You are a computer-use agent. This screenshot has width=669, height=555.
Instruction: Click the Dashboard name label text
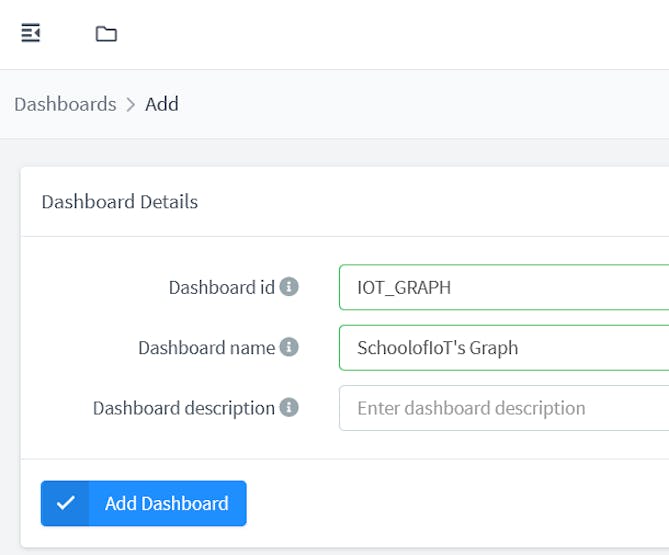pos(206,348)
